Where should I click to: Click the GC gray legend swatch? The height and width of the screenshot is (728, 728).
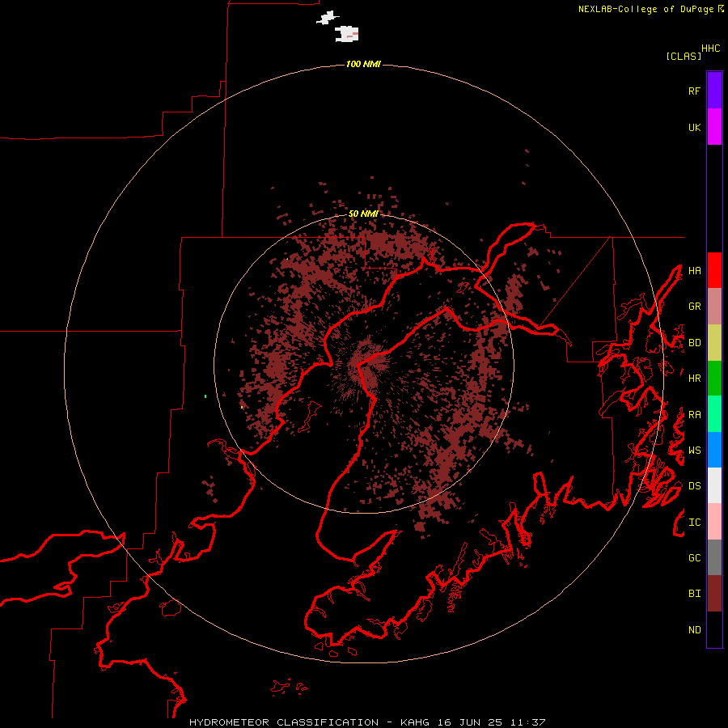(x=714, y=557)
